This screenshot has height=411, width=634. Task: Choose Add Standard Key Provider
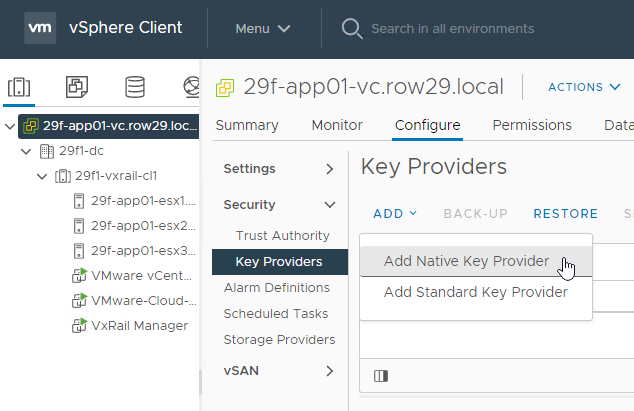click(476, 292)
